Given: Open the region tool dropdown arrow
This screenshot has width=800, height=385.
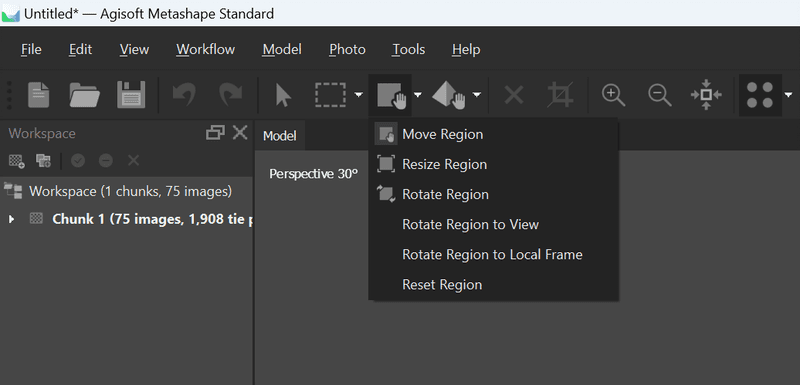Looking at the screenshot, I should tap(418, 95).
